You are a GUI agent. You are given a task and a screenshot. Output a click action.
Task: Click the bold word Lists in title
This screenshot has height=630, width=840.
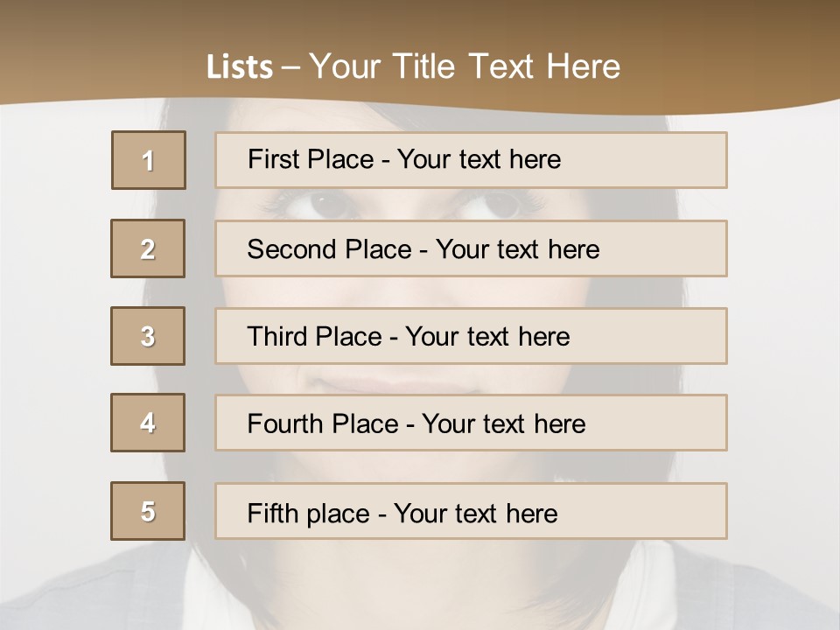tap(239, 67)
